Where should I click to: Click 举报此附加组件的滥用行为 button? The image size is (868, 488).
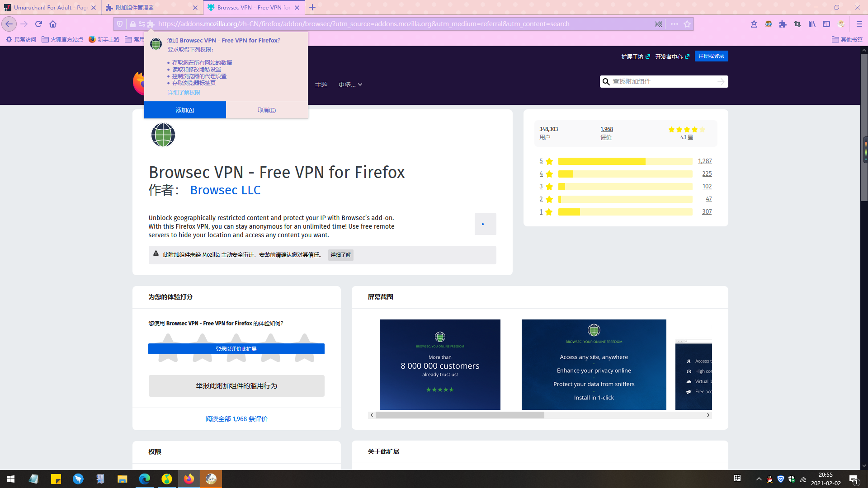tap(236, 386)
